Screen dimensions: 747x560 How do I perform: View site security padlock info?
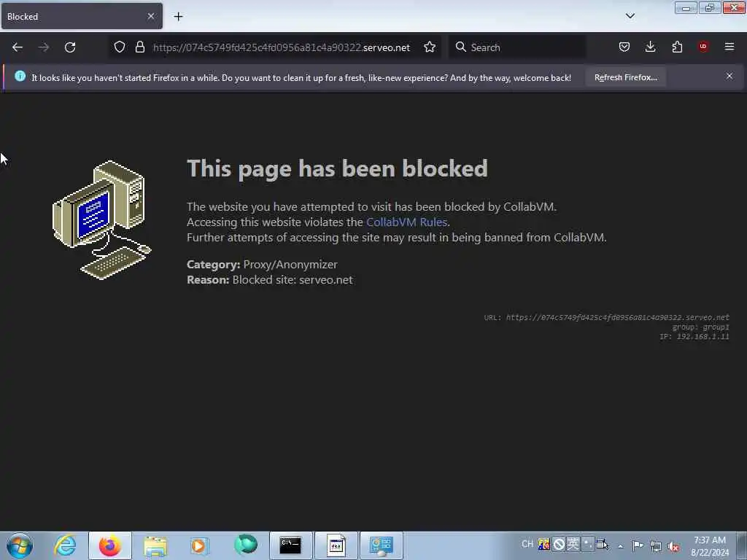[139, 47]
